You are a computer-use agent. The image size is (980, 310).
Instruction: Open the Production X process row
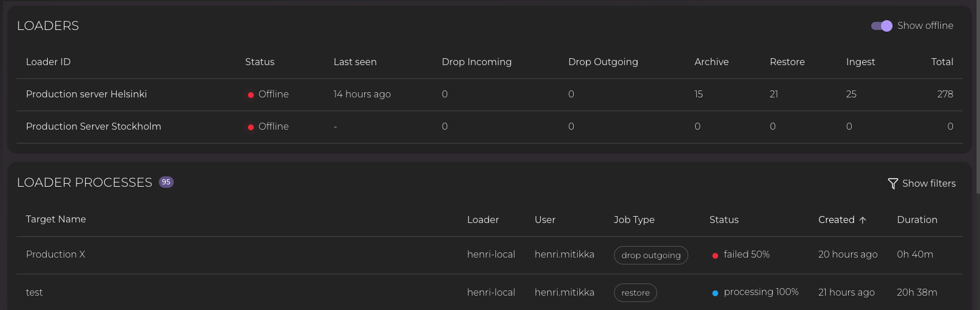click(55, 254)
